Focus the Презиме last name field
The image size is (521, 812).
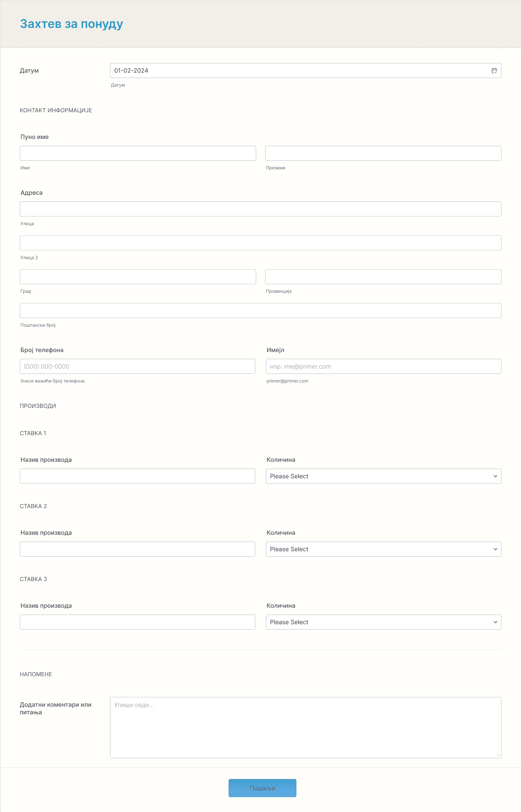383,153
